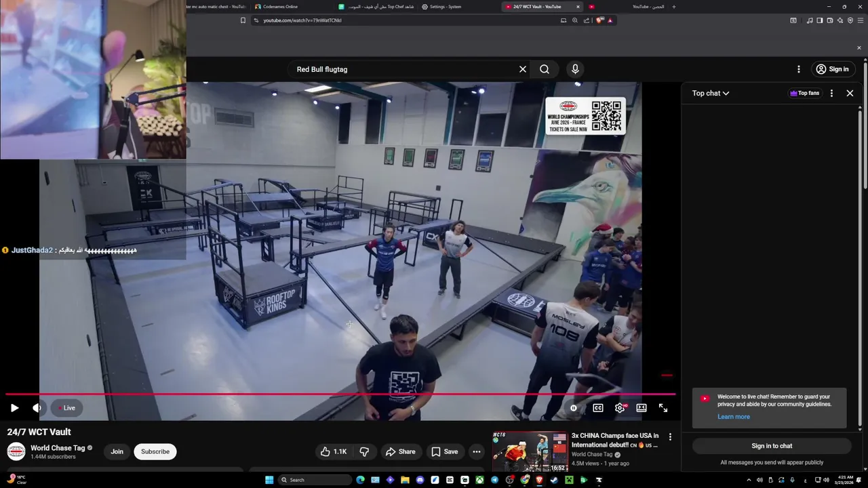Open more actions ellipsis beside Save

click(x=477, y=451)
